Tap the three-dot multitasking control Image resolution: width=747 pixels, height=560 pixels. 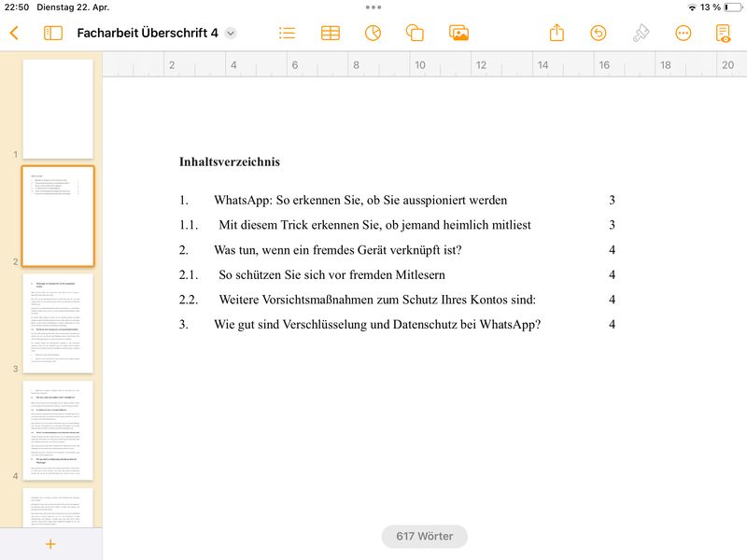point(373,7)
